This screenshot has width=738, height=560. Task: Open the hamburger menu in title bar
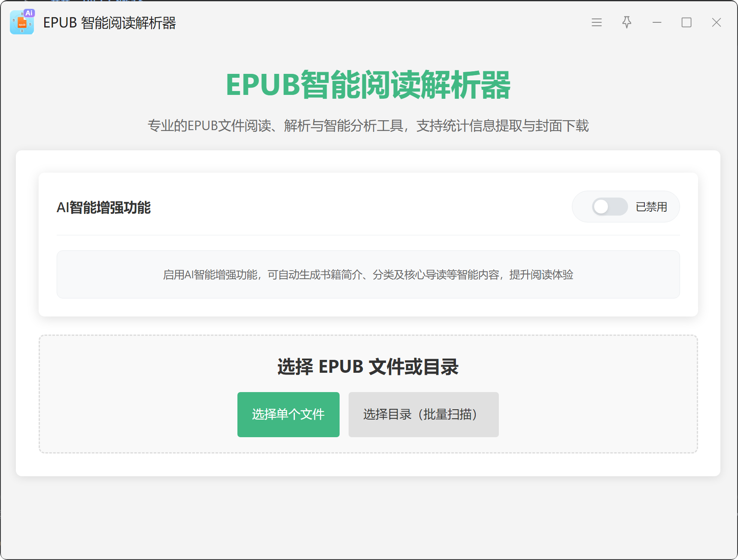point(596,22)
